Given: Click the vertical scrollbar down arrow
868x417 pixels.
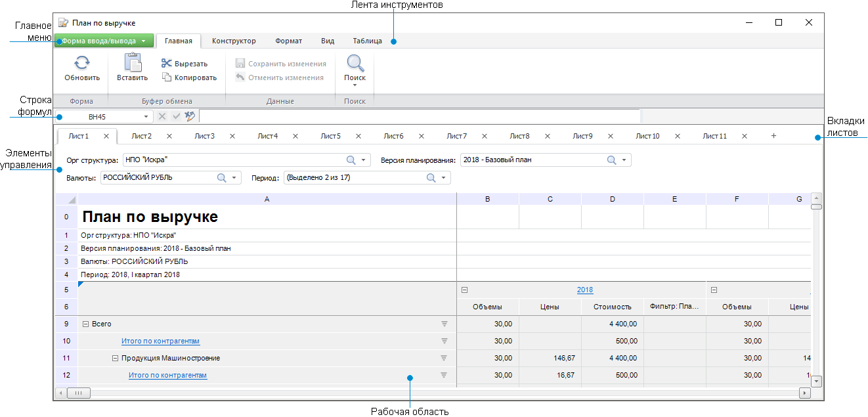Looking at the screenshot, I should (816, 381).
